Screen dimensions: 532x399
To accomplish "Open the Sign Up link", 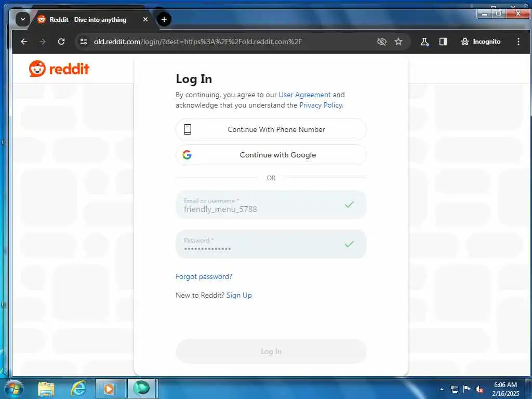I will click(239, 295).
